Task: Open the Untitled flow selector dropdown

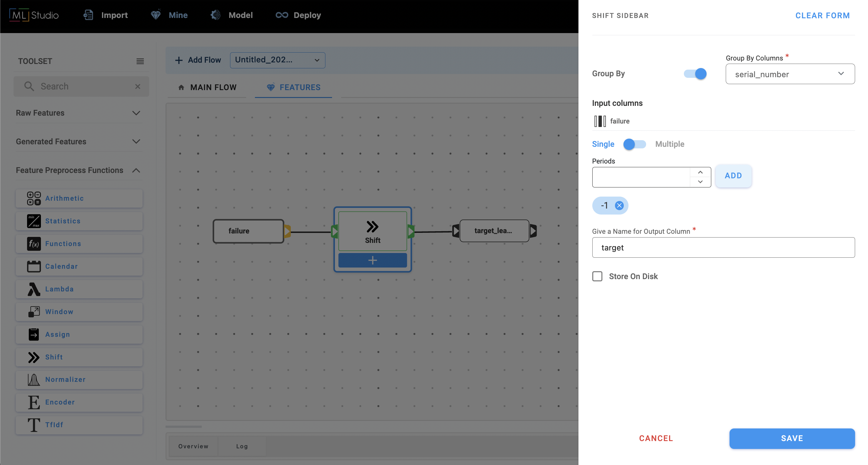Action: pos(277,60)
